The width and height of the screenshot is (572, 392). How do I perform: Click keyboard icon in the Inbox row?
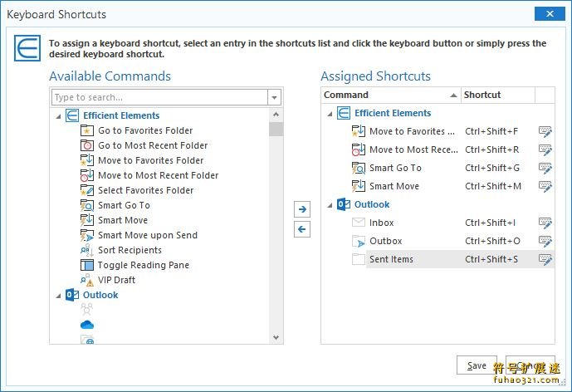[x=545, y=223]
